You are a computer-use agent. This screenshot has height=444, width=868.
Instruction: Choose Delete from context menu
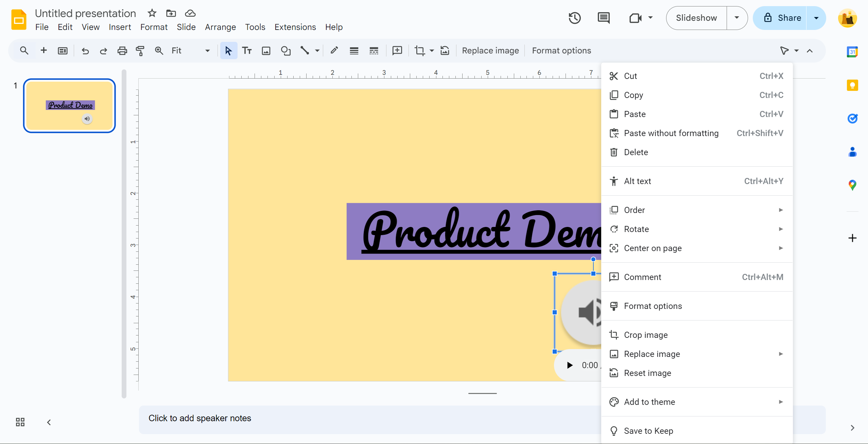coord(697,152)
